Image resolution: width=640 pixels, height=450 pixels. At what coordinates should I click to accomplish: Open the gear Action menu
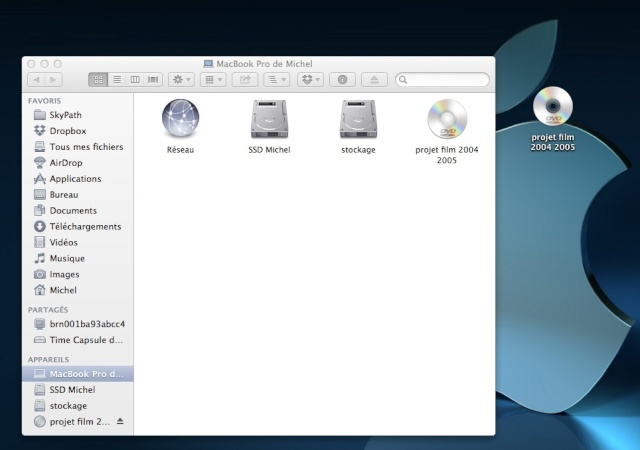182,80
